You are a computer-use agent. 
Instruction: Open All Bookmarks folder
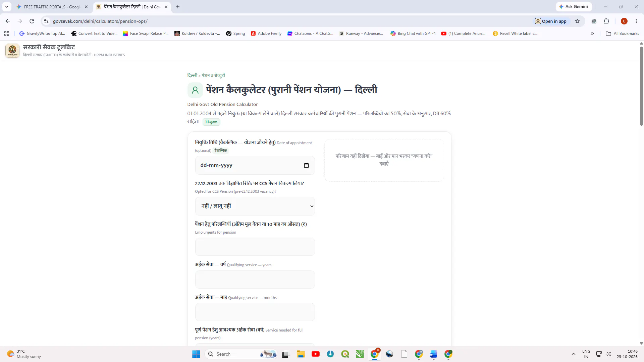pyautogui.click(x=623, y=34)
